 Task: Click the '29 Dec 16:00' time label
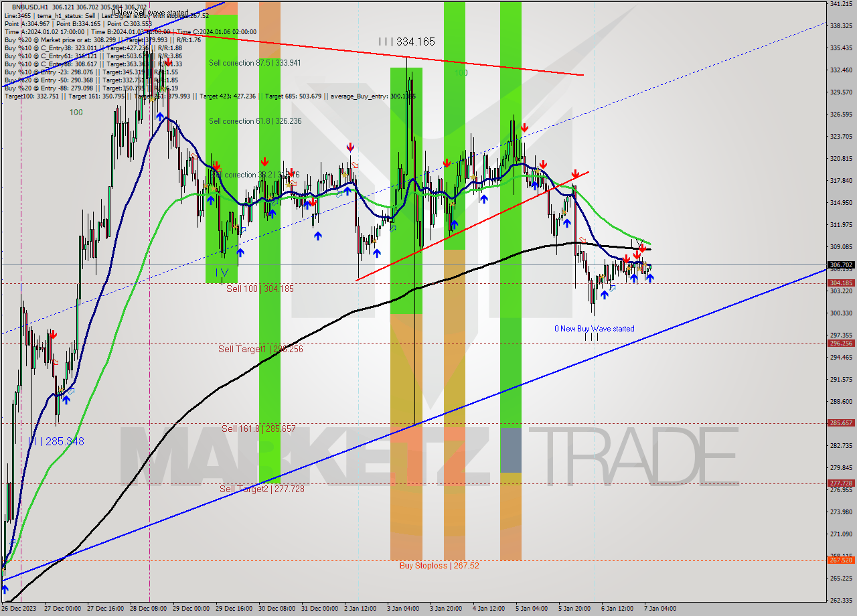[x=234, y=609]
